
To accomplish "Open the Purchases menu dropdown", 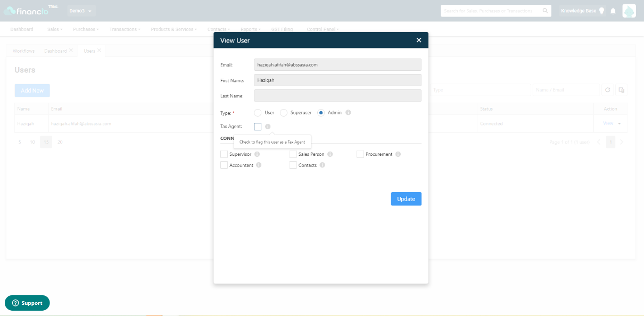I will click(x=86, y=29).
